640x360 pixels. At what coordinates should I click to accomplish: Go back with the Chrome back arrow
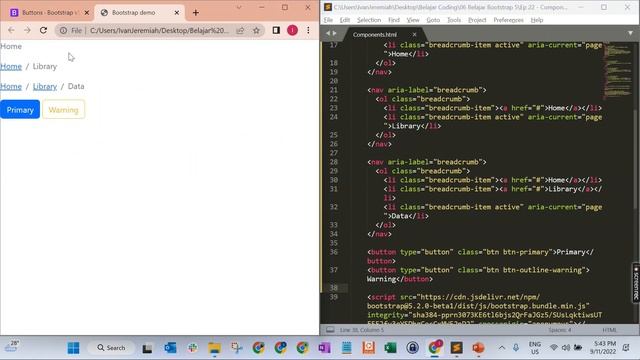11,30
